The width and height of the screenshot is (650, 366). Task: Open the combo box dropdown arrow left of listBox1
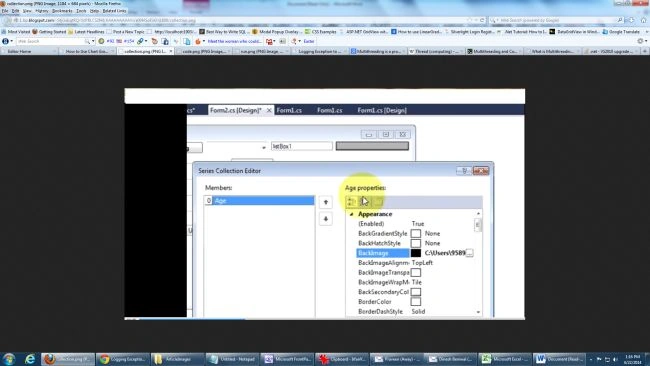(x=264, y=147)
